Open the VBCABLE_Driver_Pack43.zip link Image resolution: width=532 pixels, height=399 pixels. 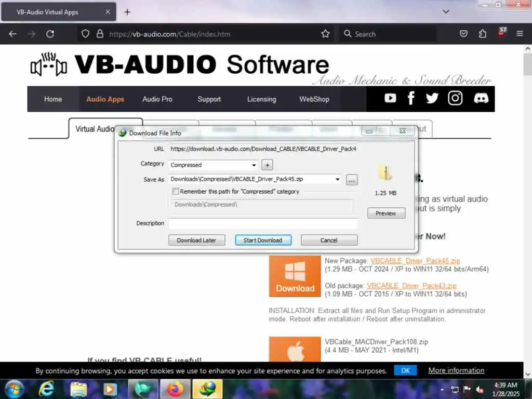[x=411, y=286]
